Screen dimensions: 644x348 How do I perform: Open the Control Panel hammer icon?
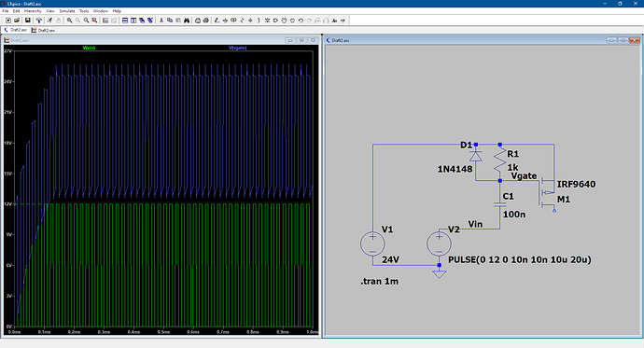click(39, 21)
